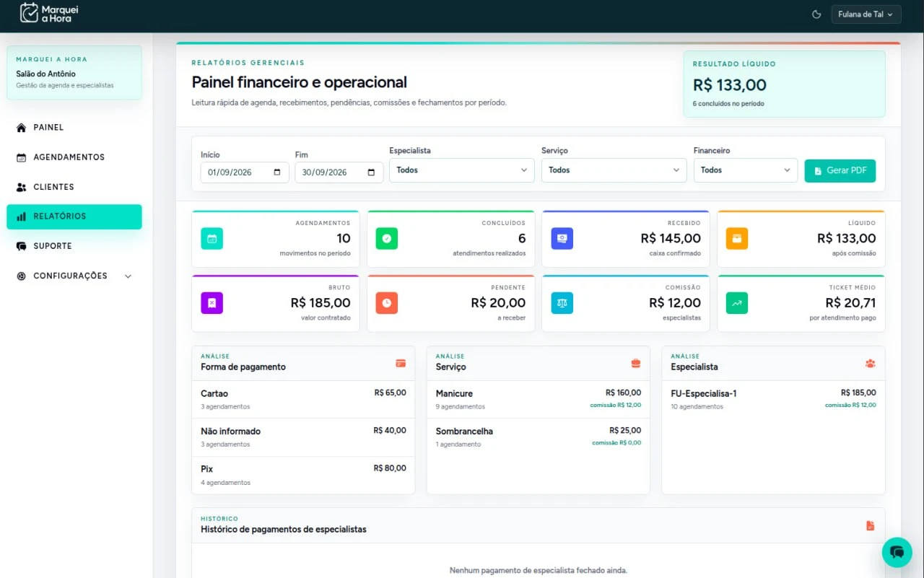The height and width of the screenshot is (578, 924).
Task: Click the Clientes people icon
Action: pos(21,187)
